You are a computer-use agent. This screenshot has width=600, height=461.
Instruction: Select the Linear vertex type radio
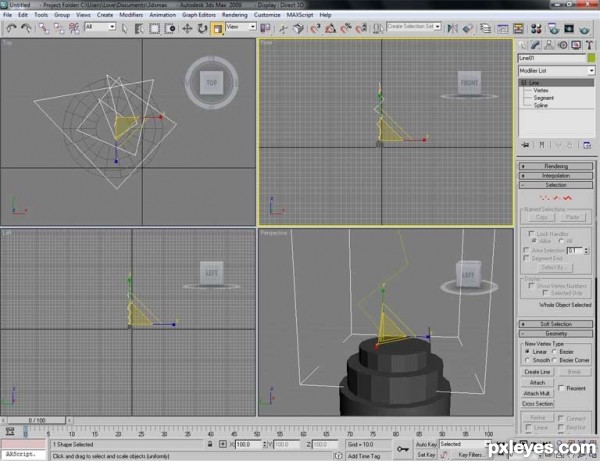click(x=527, y=351)
